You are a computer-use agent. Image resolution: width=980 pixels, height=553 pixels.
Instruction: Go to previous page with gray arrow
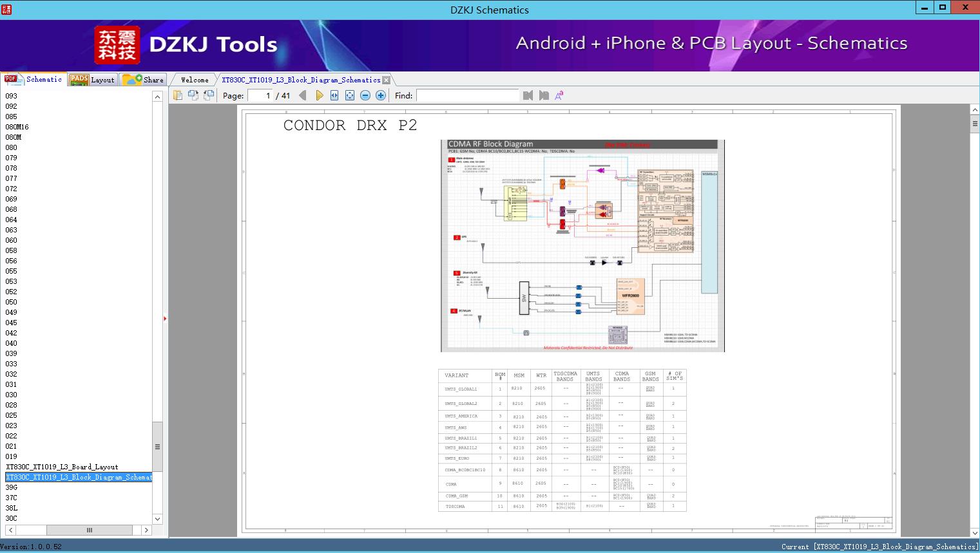[303, 95]
